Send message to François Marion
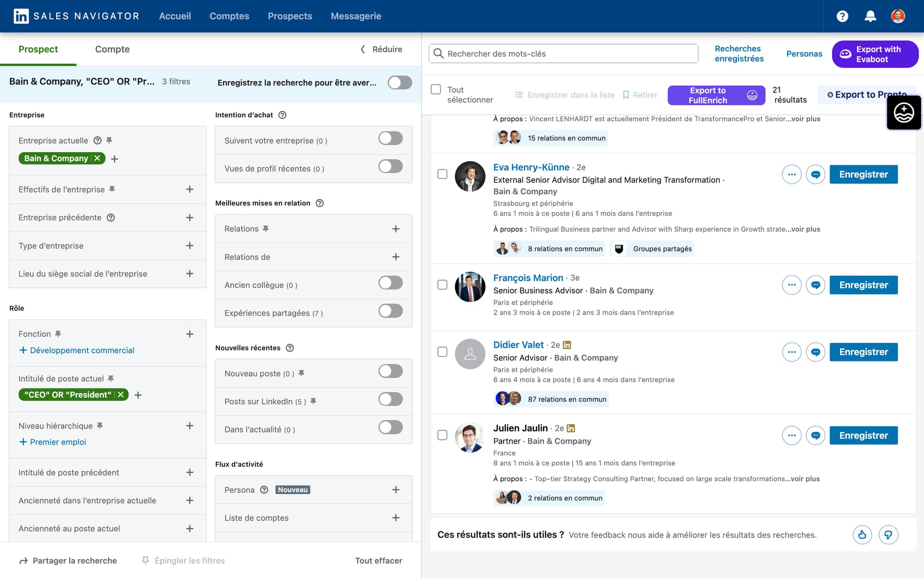The image size is (924, 579). 816,285
